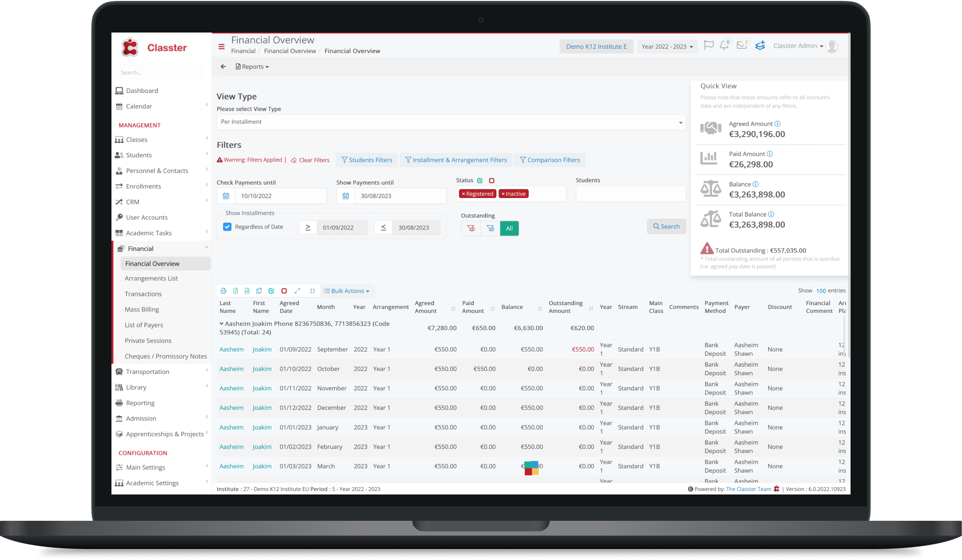This screenshot has height=560, width=962.
Task: Click the expand all rows arrows icon
Action: (297, 291)
